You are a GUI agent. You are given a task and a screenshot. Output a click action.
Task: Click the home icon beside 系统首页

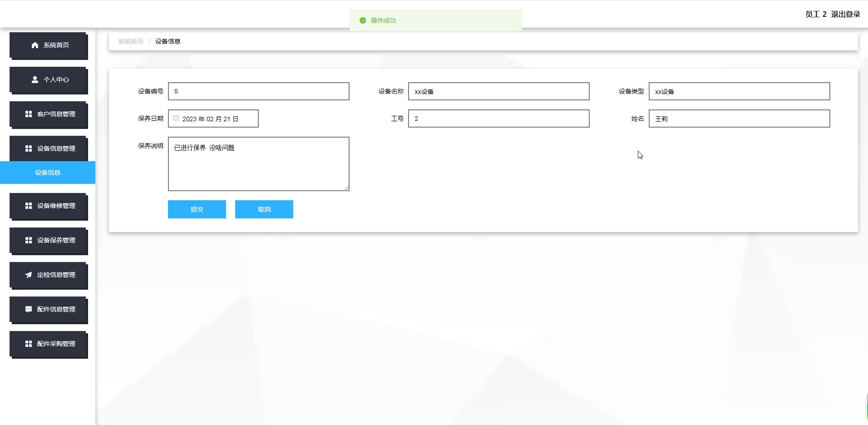35,45
